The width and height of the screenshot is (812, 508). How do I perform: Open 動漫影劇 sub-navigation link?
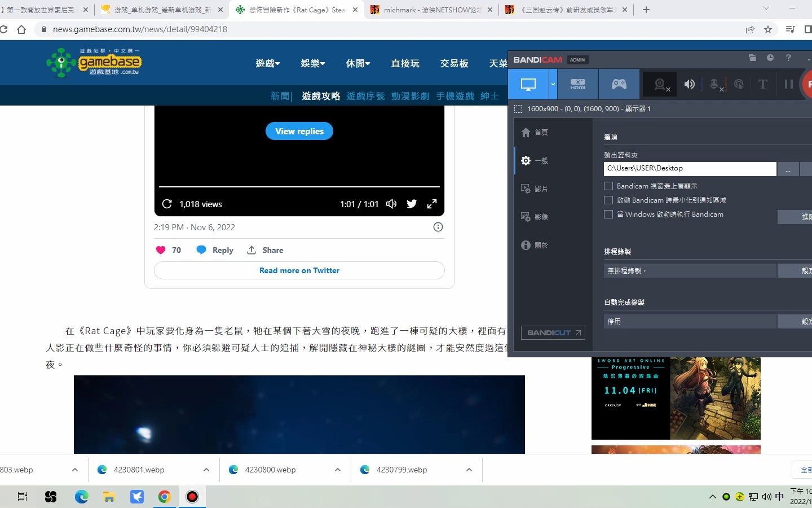pos(411,96)
